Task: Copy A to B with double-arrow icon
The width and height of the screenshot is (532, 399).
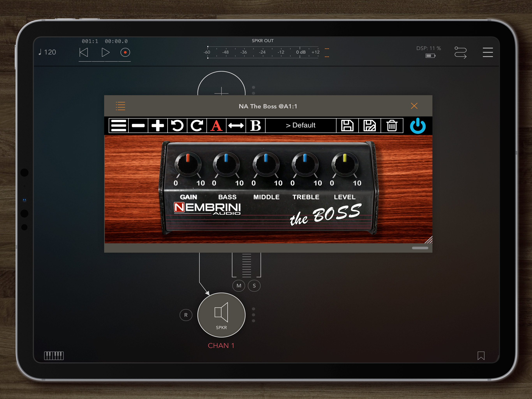Action: [236, 125]
